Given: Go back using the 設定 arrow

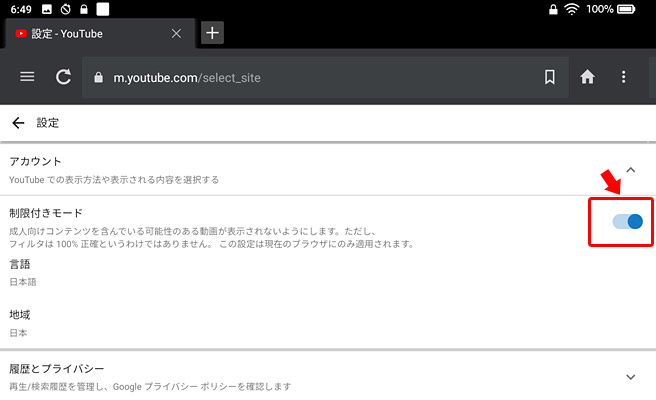Looking at the screenshot, I should [x=18, y=123].
